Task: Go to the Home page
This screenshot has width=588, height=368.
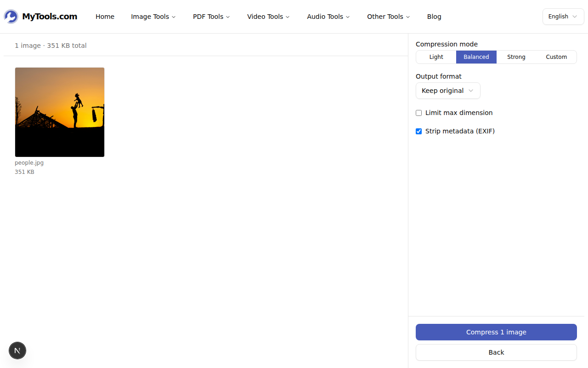Action: [105, 17]
